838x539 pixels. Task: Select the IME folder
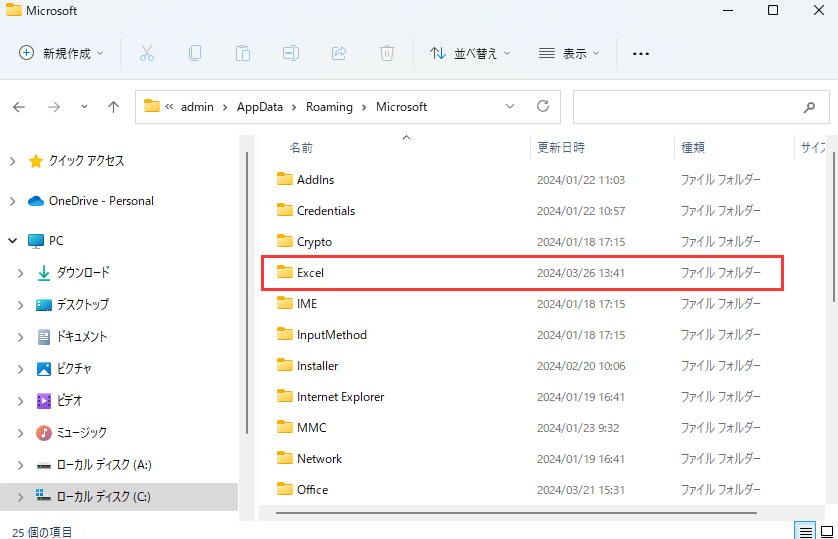(x=307, y=303)
